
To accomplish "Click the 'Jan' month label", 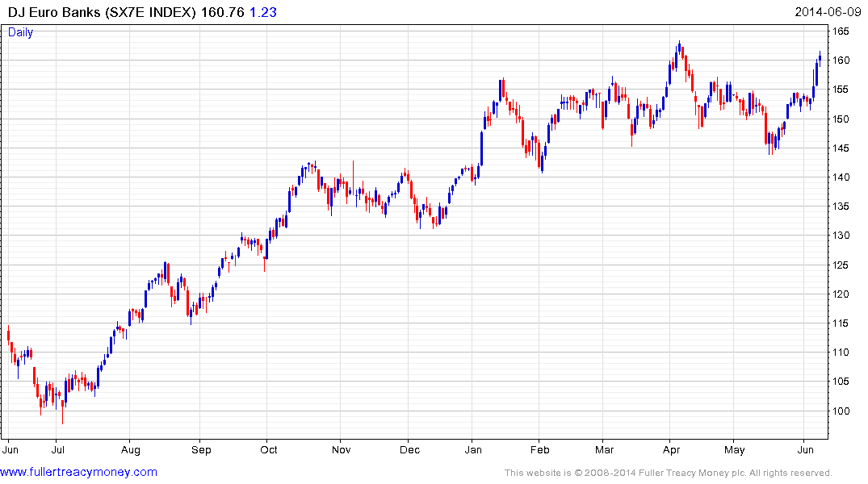I will [x=473, y=450].
